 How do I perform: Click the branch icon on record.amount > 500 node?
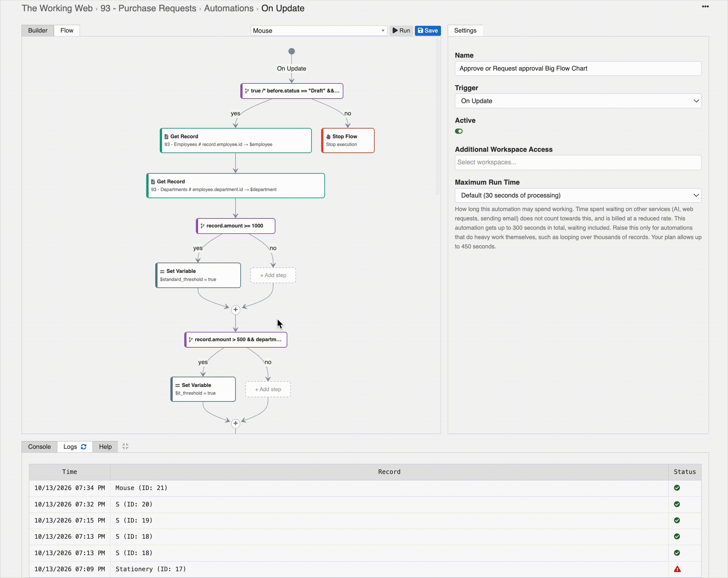(x=190, y=340)
